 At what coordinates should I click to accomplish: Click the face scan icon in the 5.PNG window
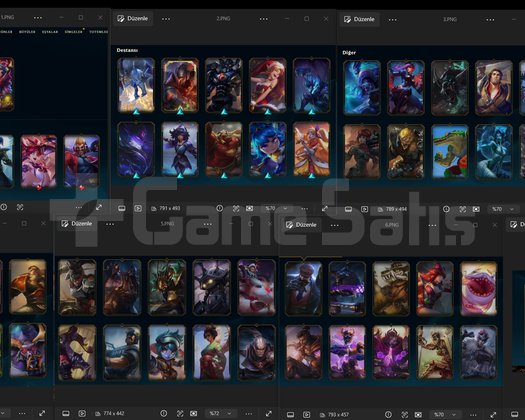pyautogui.click(x=180, y=414)
